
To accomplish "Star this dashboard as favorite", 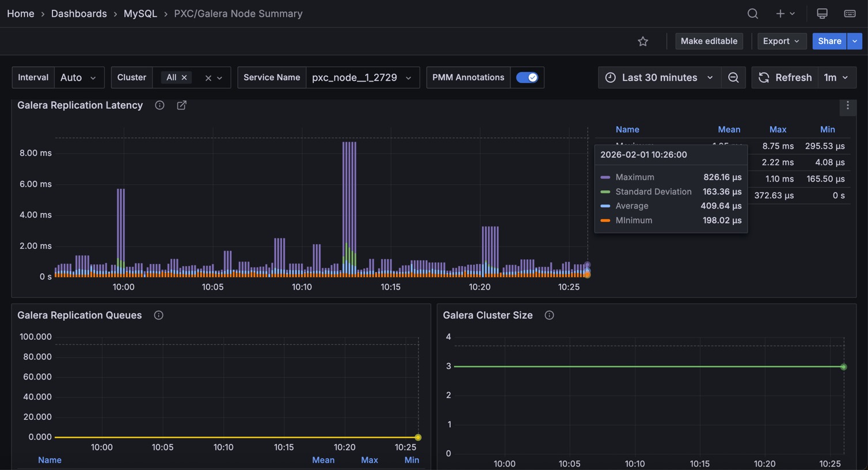I will (643, 41).
